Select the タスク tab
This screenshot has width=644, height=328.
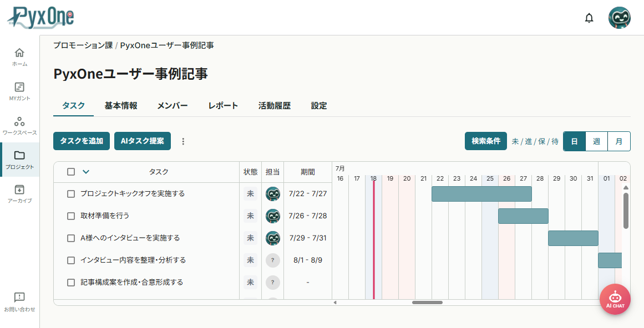click(x=74, y=106)
